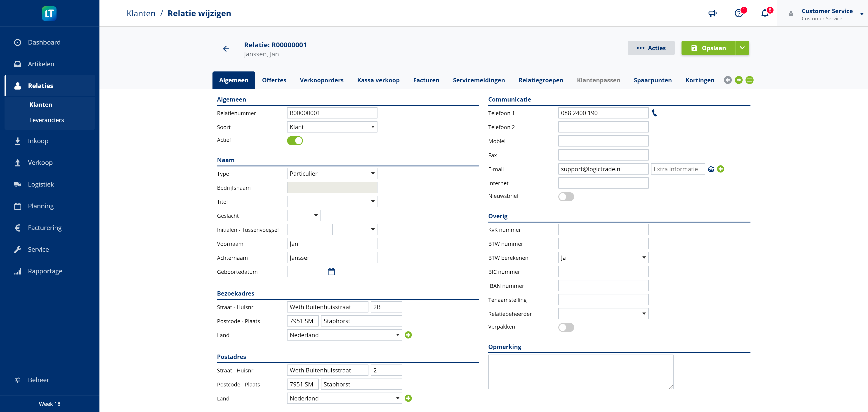Open Geboortedatum calendar picker
This screenshot has width=868, height=412.
pos(332,272)
